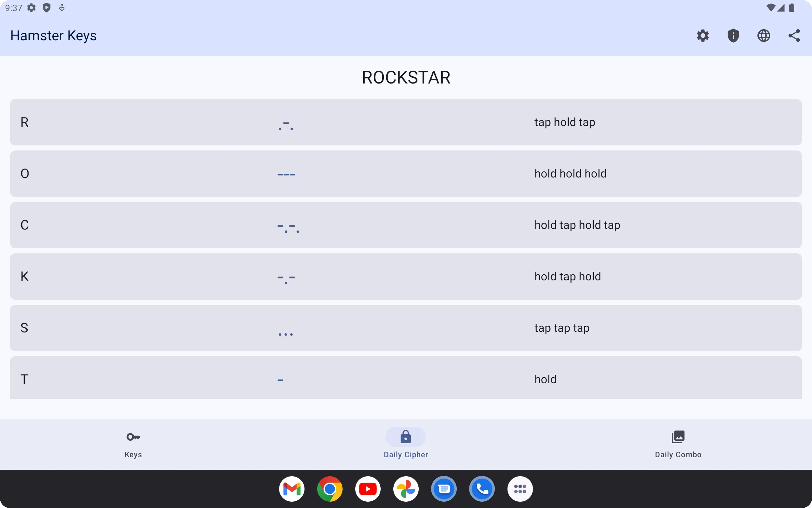This screenshot has height=508, width=812.
Task: Tap the letter S in the list
Action: [x=24, y=328]
